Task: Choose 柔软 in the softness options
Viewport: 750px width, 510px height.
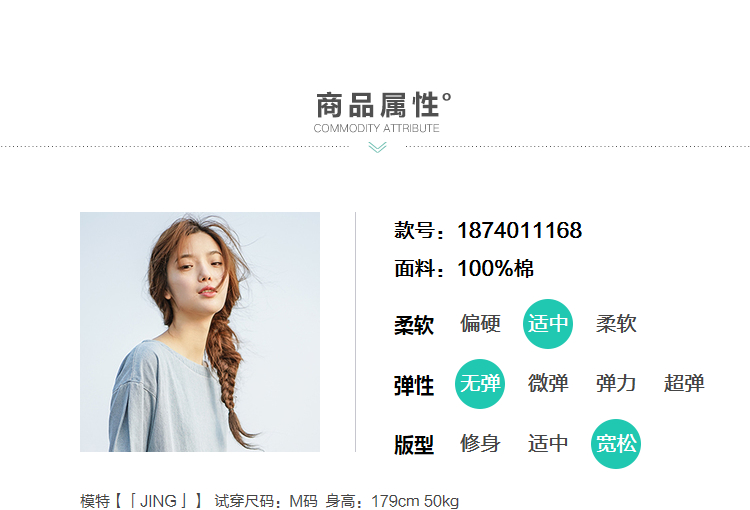Action: 616,324
